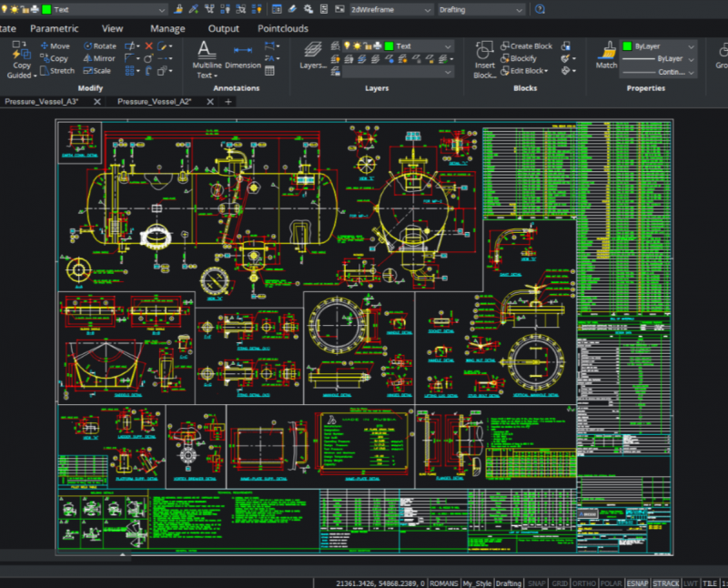Click ROMANS text style in status bar
Viewport: 728px width, 588px height.
(x=444, y=583)
